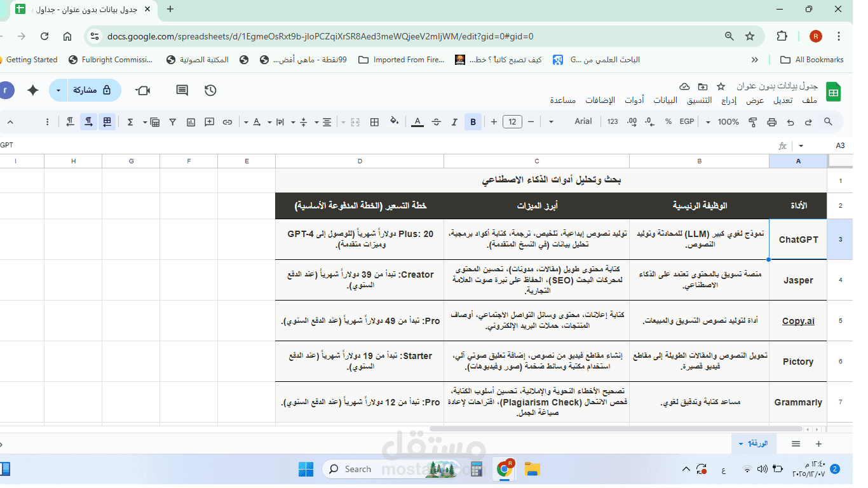The image size is (868, 488).
Task: Move document with folder icon
Action: [703, 86]
